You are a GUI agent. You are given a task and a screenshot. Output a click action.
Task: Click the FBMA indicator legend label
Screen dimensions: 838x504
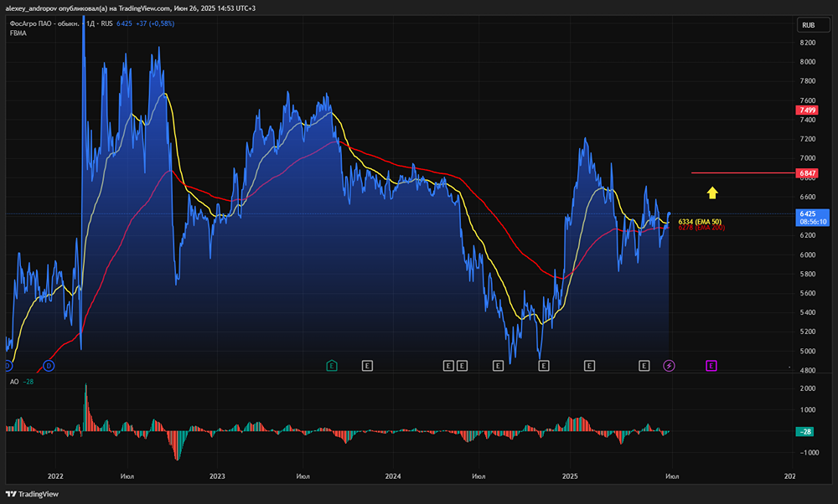tap(18, 33)
